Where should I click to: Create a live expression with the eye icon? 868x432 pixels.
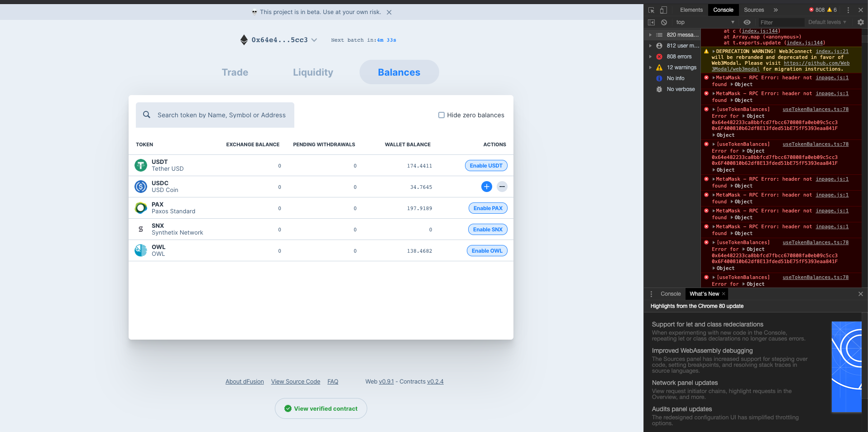747,22
